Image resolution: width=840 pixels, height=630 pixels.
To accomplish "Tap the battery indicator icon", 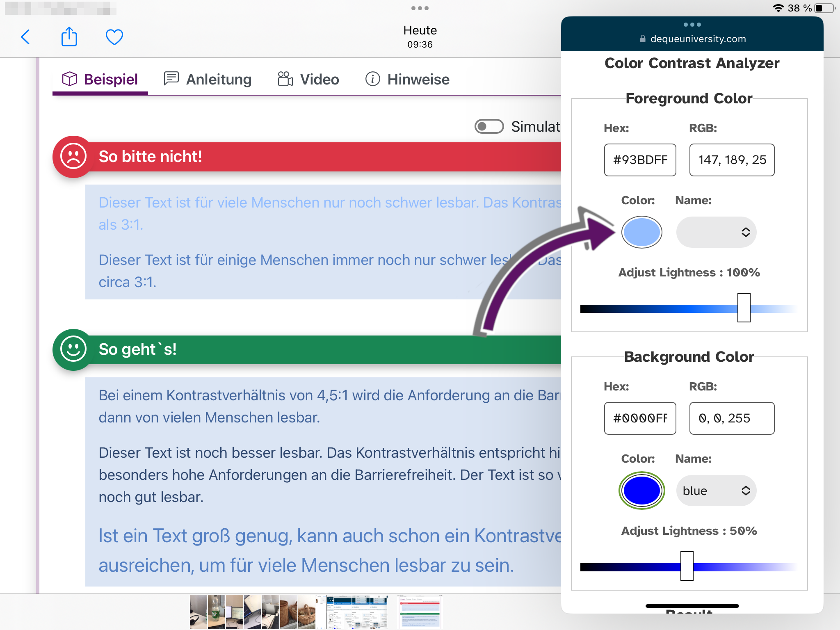I will [825, 8].
